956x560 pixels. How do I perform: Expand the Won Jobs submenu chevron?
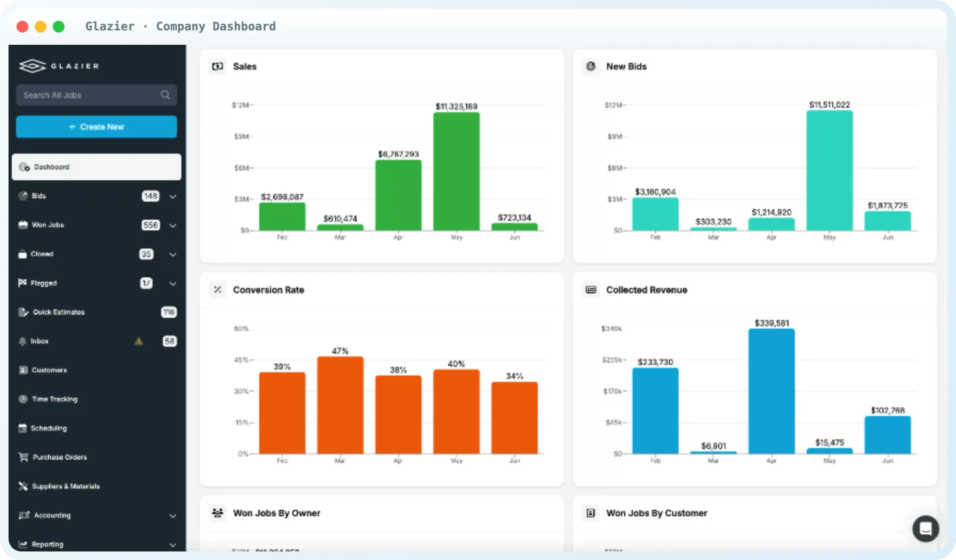tap(173, 226)
